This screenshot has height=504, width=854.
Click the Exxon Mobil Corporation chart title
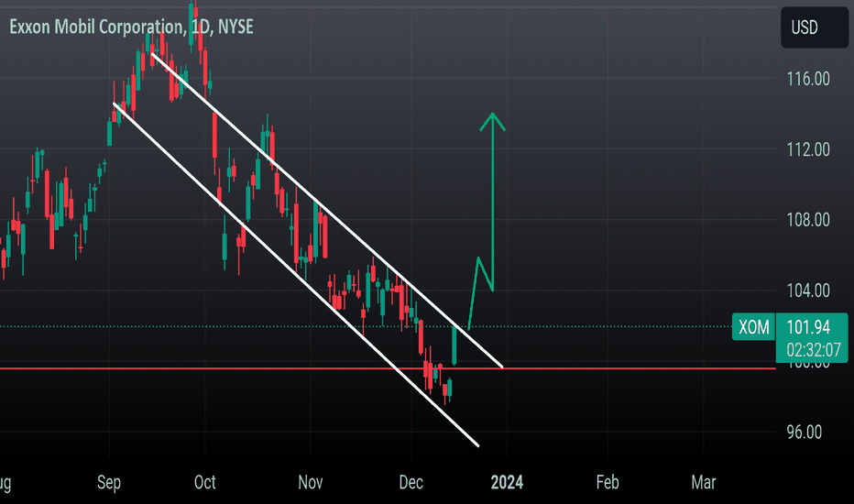pos(131,27)
